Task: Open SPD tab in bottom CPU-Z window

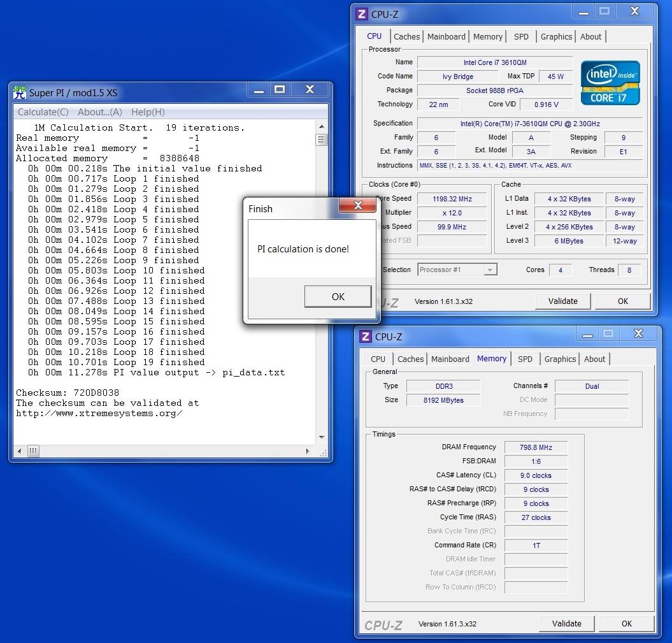Action: point(525,359)
